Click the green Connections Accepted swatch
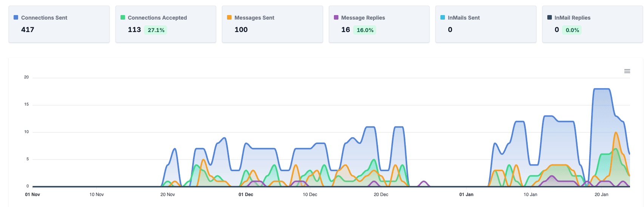Image resolution: width=644 pixels, height=207 pixels. pyautogui.click(x=123, y=17)
